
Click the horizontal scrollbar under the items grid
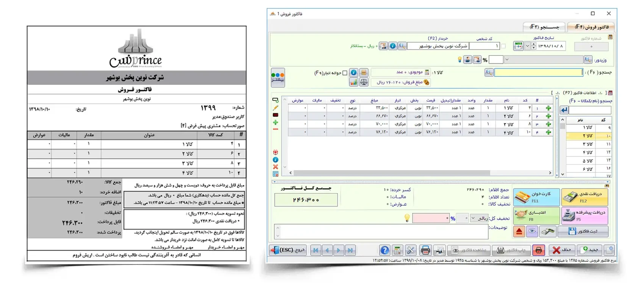tap(390, 173)
